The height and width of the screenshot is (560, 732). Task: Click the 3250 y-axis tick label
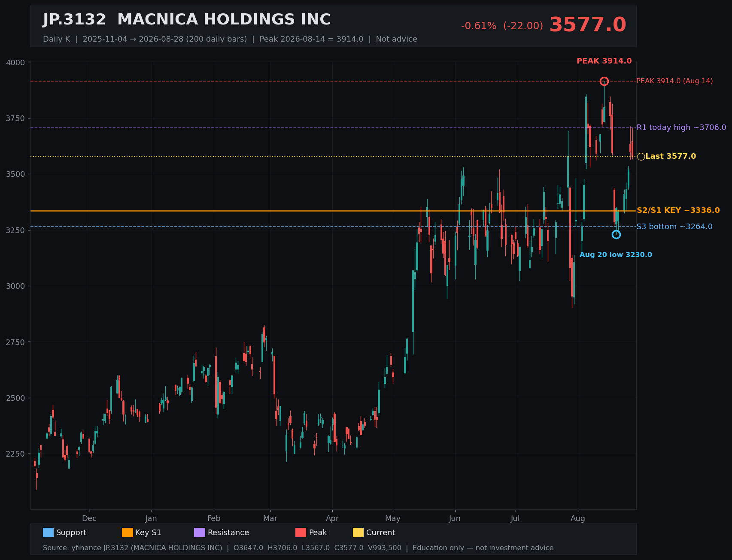tap(16, 230)
